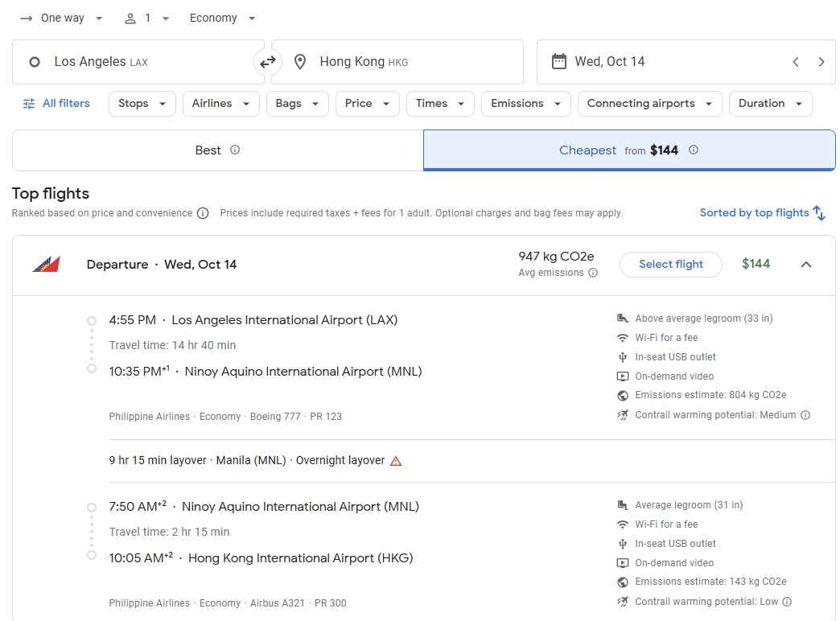This screenshot has width=840, height=621.
Task: Click the emissions globe icon for 804 kg
Action: point(623,396)
